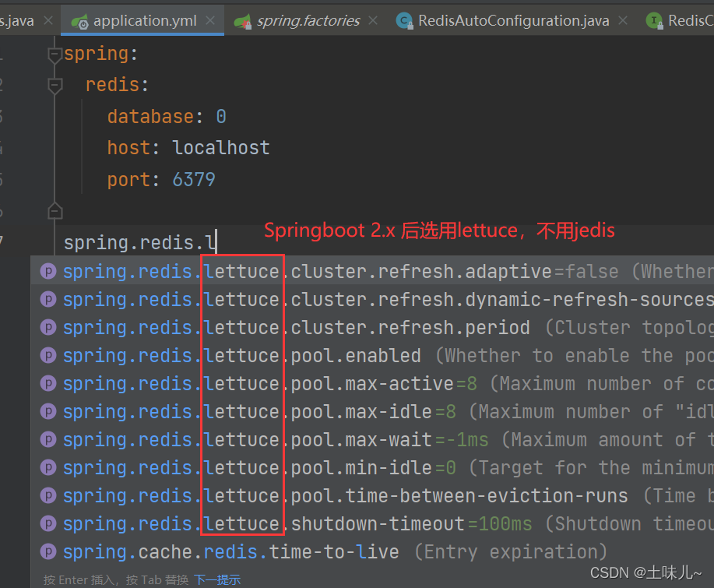The image size is (714, 588).
Task: Click property icon of dynamic-refresh-sources row
Action: pos(48,300)
